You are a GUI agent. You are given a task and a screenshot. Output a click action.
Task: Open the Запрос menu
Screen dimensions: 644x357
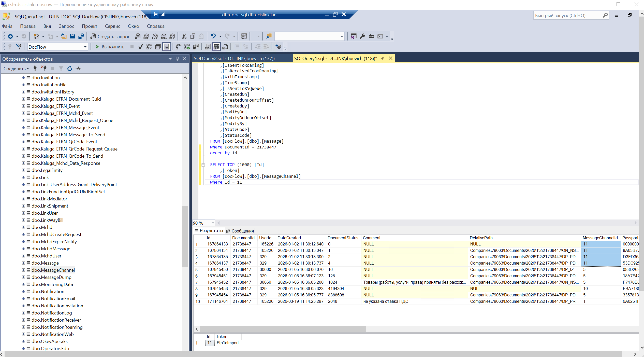click(x=66, y=26)
